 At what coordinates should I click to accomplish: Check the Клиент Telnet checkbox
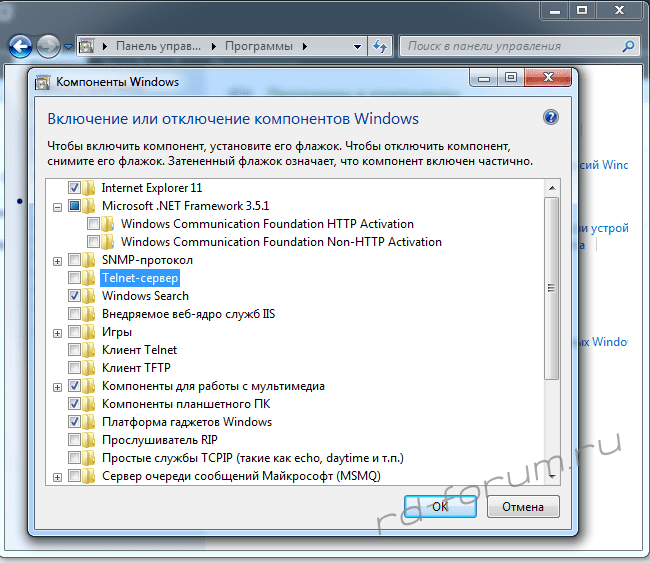point(74,350)
